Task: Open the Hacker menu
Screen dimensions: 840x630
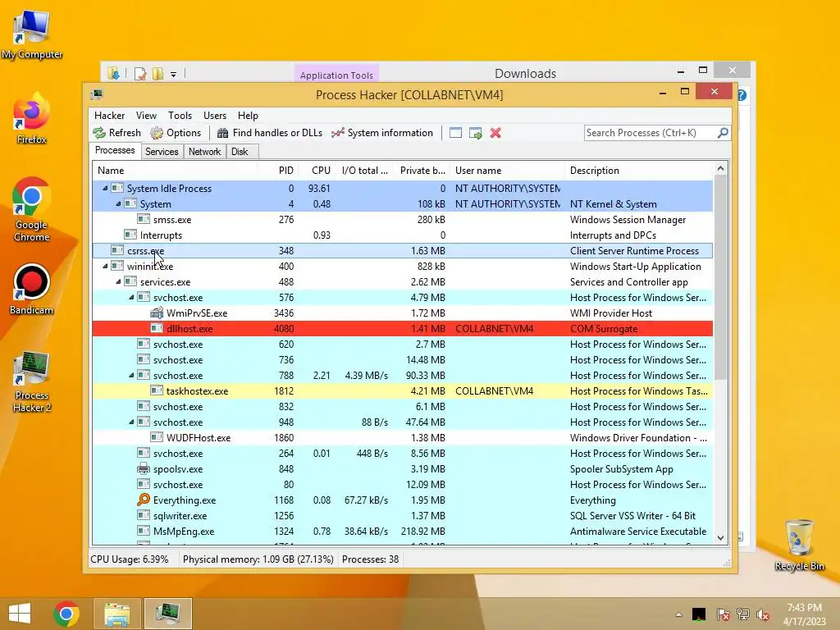Action: click(109, 116)
